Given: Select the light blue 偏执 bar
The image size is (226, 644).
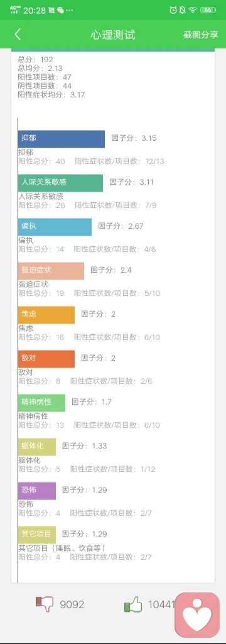Looking at the screenshot, I should tap(55, 227).
